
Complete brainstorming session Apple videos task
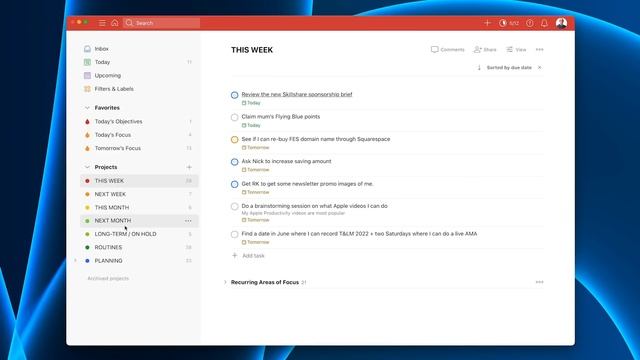(x=234, y=207)
